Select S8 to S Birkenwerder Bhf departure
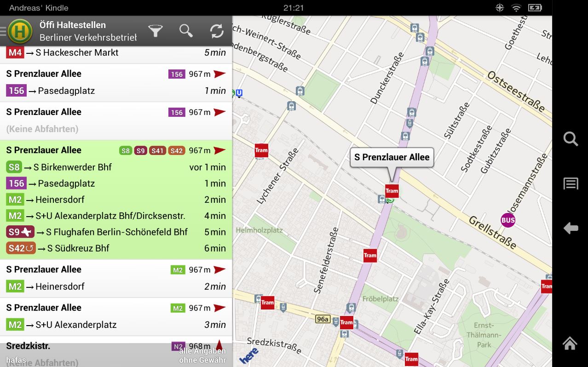Screen dimensions: 588x367 click(x=116, y=167)
